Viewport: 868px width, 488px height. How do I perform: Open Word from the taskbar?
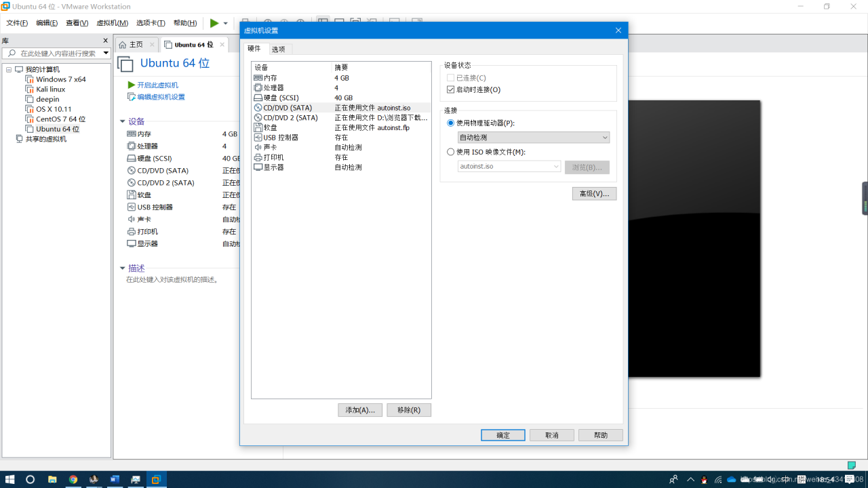[114, 479]
